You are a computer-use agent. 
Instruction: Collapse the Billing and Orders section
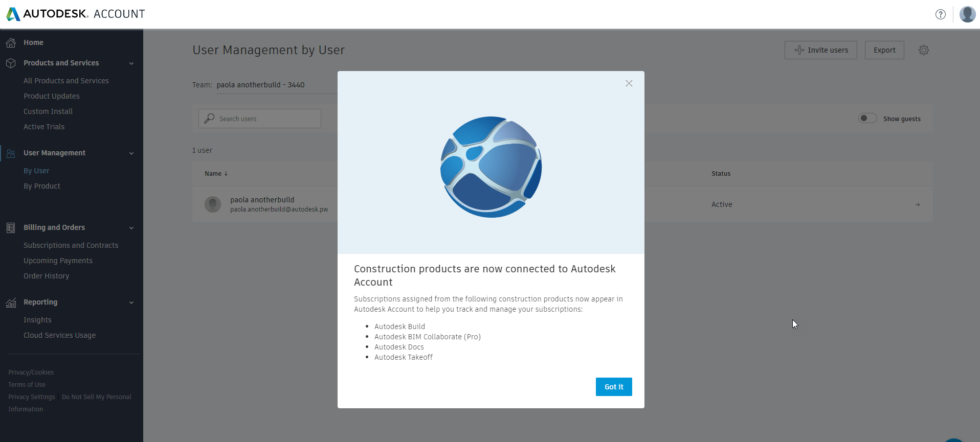(x=131, y=228)
